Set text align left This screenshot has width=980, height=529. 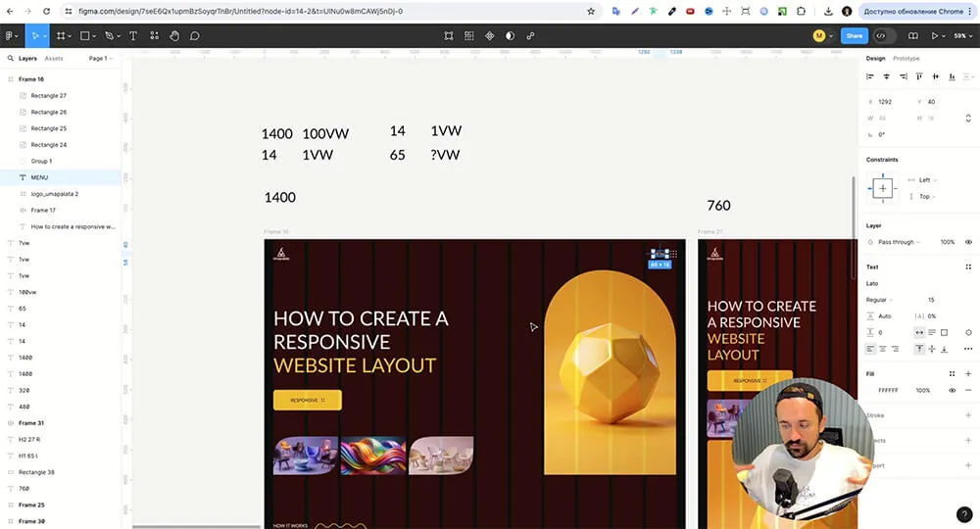[x=870, y=349]
